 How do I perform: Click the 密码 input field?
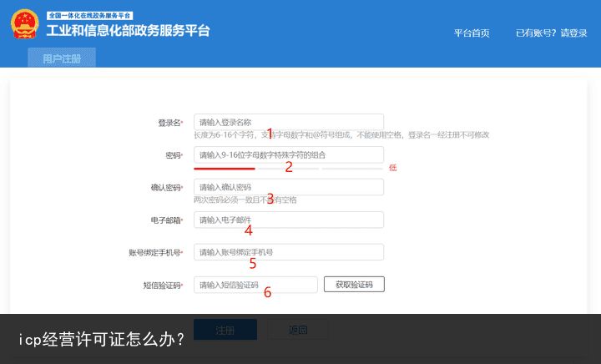pos(289,154)
